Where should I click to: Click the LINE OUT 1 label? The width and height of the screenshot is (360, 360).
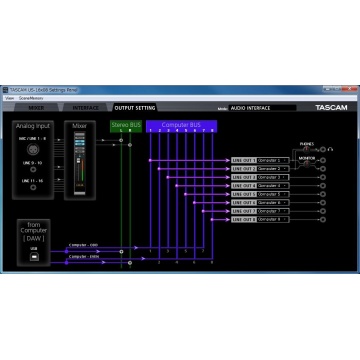click(x=244, y=160)
